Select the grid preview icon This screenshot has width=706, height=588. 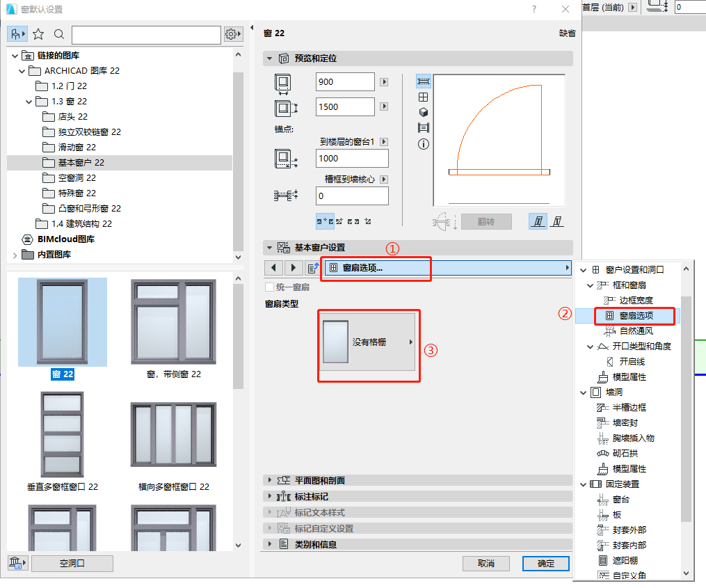(x=423, y=97)
